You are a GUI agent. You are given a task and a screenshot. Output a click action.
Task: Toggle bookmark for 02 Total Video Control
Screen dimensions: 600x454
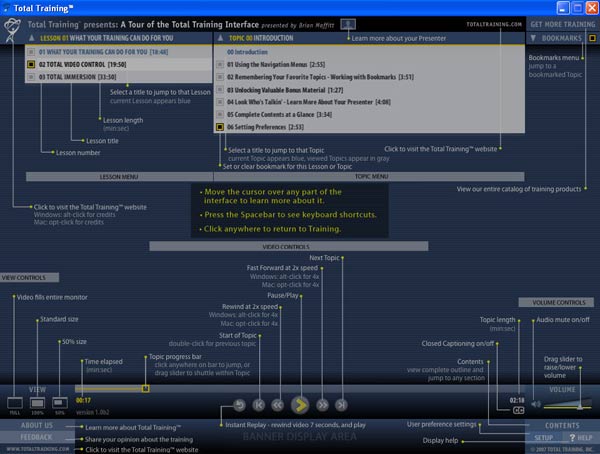pyautogui.click(x=31, y=64)
